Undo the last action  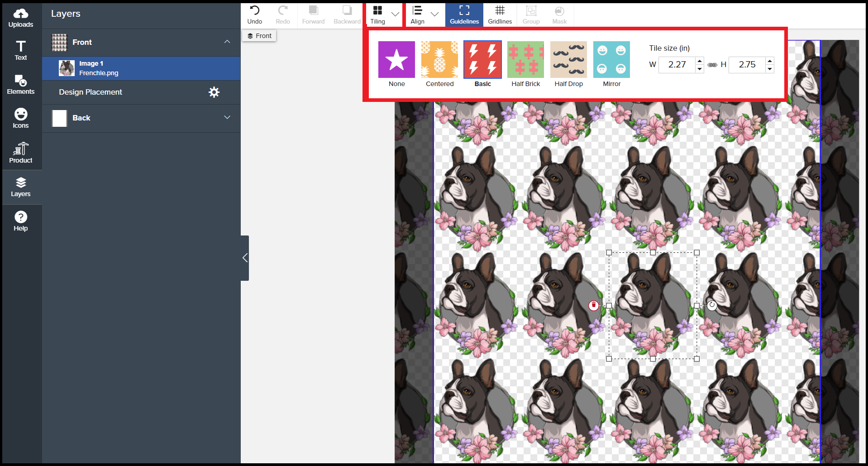tap(255, 15)
